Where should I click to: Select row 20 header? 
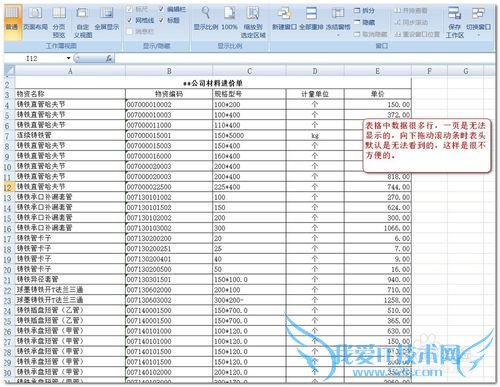[9, 269]
